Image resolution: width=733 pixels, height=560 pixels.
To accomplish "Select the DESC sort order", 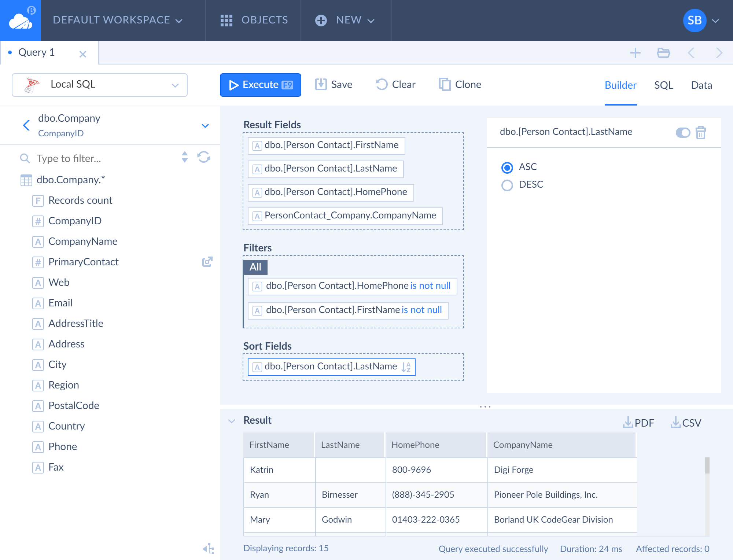I will click(x=507, y=185).
